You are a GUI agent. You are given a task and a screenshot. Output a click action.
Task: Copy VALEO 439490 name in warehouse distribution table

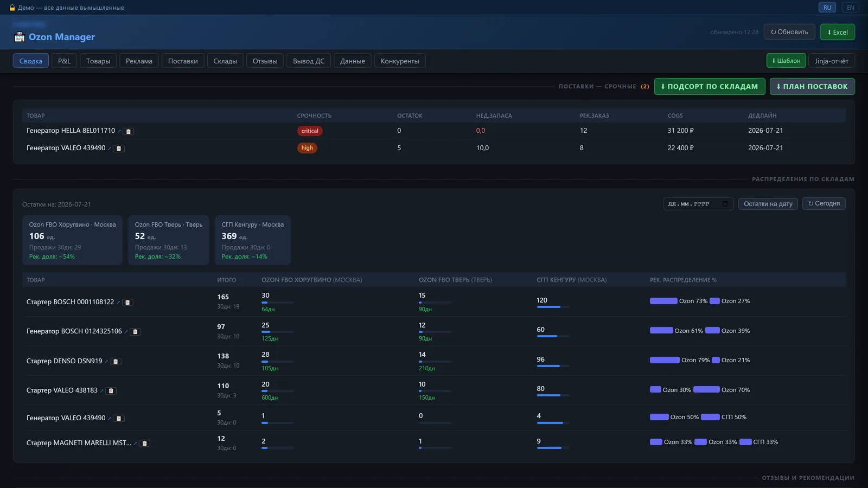coord(119,419)
